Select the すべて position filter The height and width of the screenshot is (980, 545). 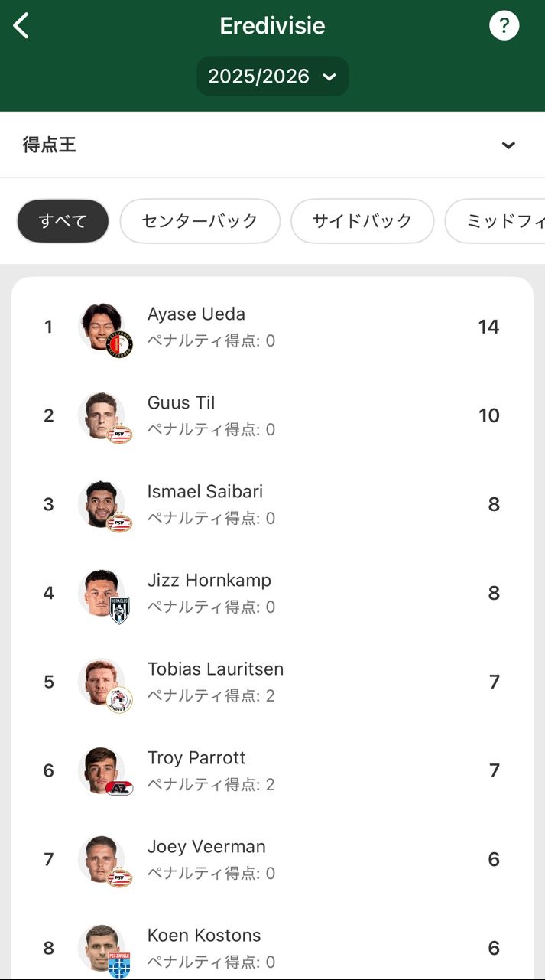pos(63,221)
